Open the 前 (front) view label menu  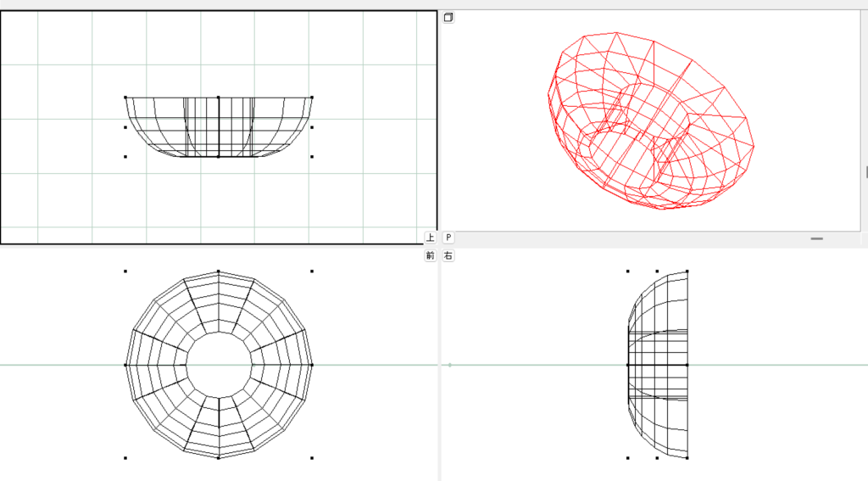431,255
